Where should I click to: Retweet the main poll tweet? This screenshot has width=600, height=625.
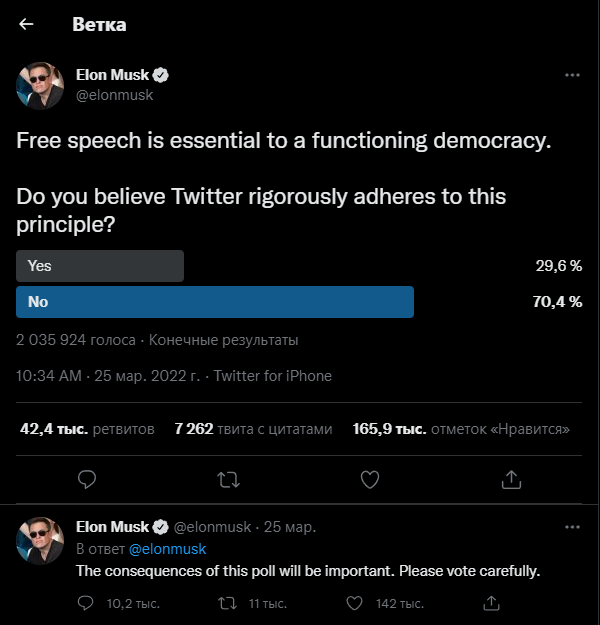[x=228, y=480]
